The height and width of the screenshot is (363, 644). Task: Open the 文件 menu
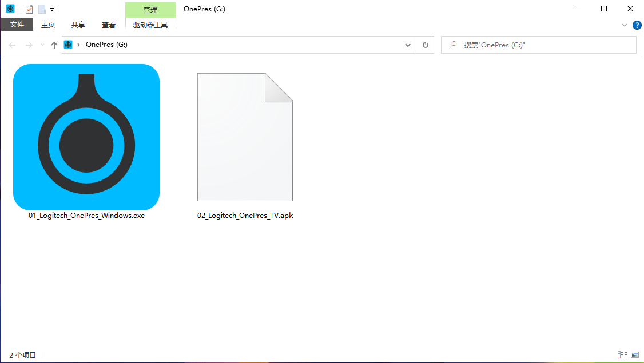pyautogui.click(x=17, y=25)
